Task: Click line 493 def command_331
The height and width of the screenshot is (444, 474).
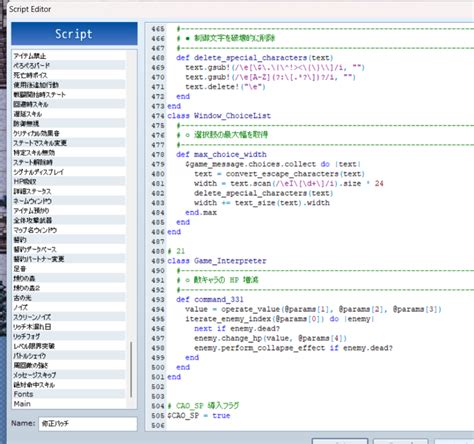Action: [x=210, y=299]
